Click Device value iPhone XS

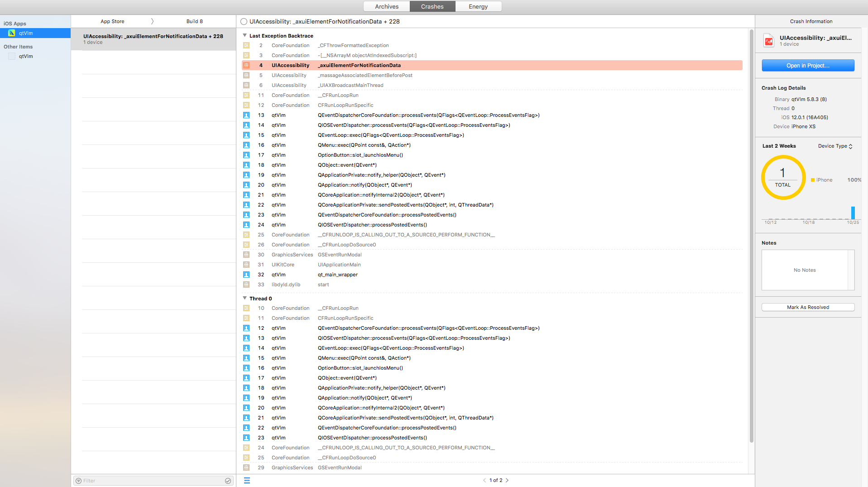coord(803,126)
